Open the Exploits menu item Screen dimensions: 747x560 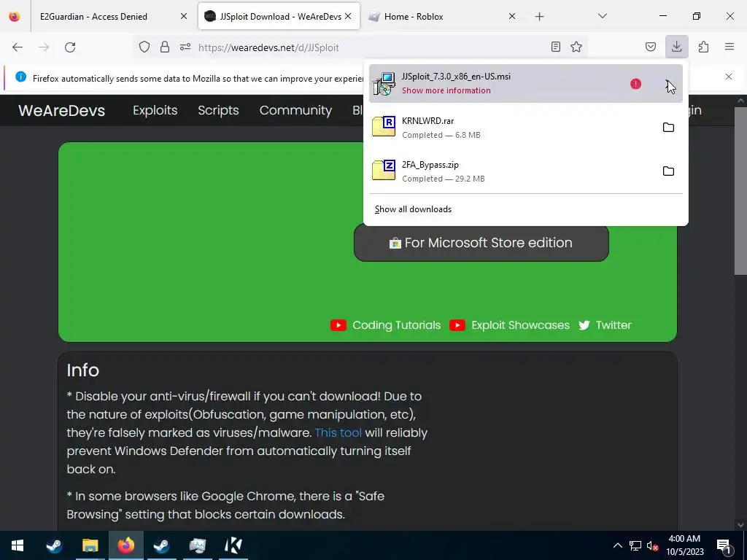tap(155, 111)
